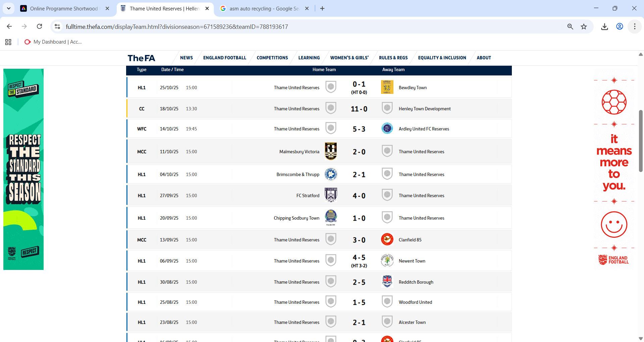Open the ENGLAND FOOTBALL menu item

pos(225,58)
